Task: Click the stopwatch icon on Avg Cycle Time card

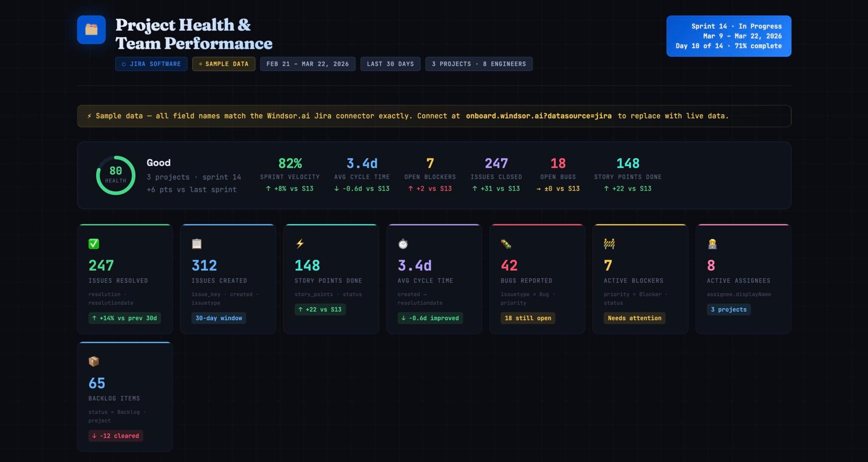Action: click(x=403, y=244)
